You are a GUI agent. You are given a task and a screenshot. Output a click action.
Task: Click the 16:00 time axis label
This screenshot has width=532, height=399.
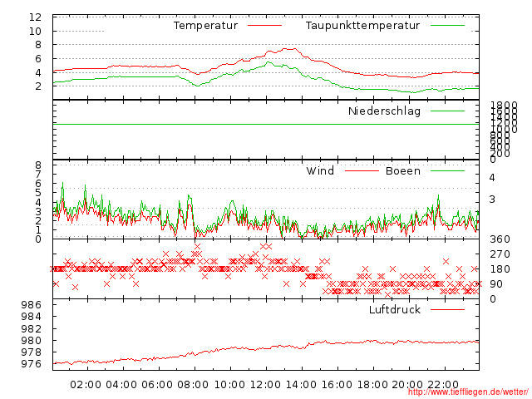coord(337,385)
